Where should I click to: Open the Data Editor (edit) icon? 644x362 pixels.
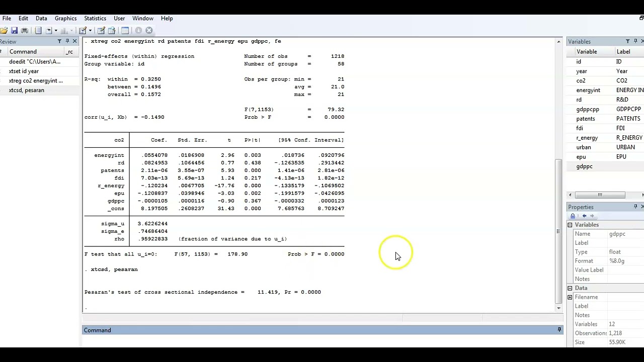(x=101, y=30)
